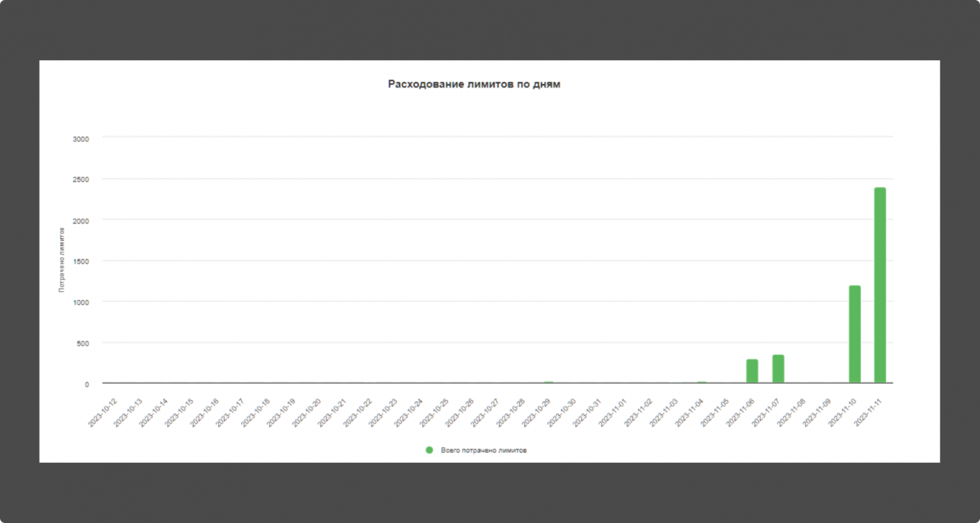Click the 500 y-axis tick label
Image resolution: width=980 pixels, height=523 pixels.
coord(83,343)
